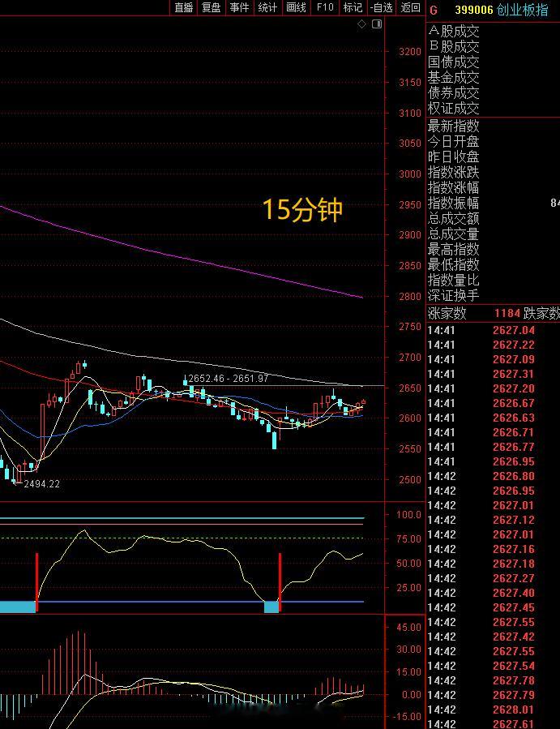560x729 pixels.
Task: Click the 今日开盘 label
Action: [x=453, y=141]
